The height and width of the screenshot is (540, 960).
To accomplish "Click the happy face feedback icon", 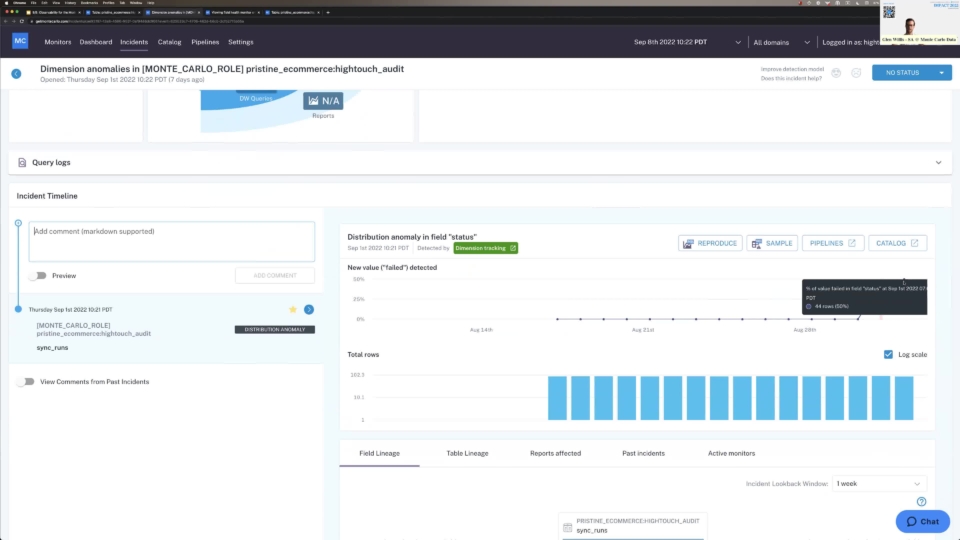I will 836,73.
